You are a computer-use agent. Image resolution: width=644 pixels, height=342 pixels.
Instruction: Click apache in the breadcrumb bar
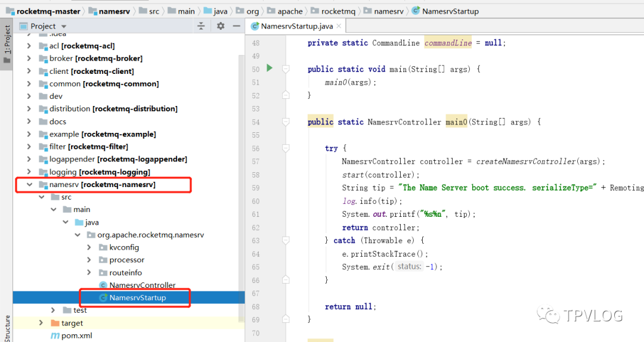(290, 11)
